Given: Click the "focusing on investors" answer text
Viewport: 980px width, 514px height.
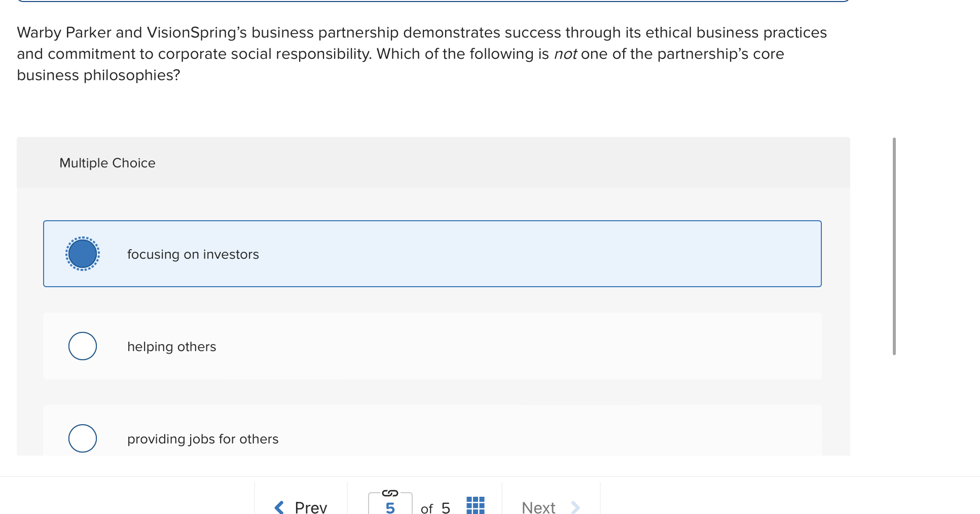Looking at the screenshot, I should [193, 254].
